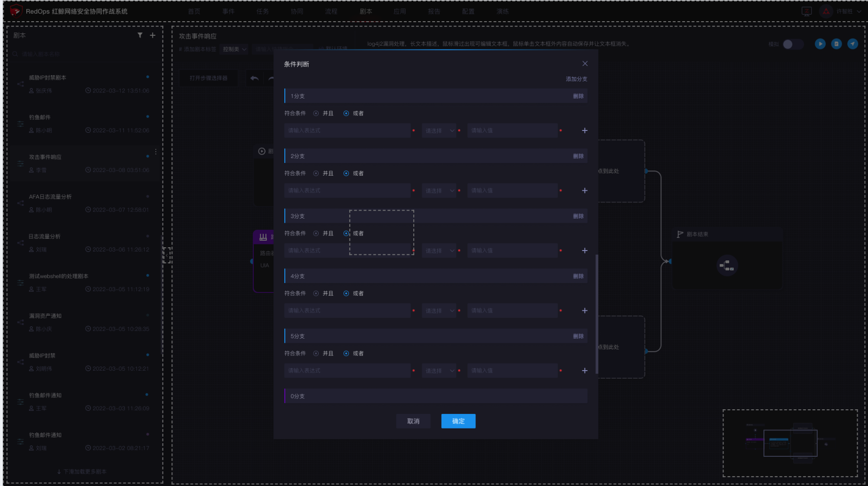Select 并且 for 5分支
The width and height of the screenshot is (868, 486).
pyautogui.click(x=316, y=354)
